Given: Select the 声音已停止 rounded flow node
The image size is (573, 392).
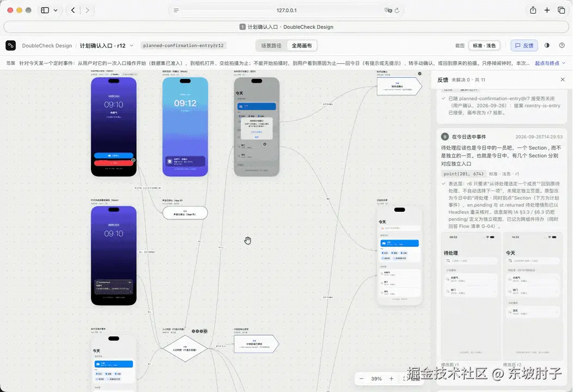Looking at the screenshot, I should 185,213.
